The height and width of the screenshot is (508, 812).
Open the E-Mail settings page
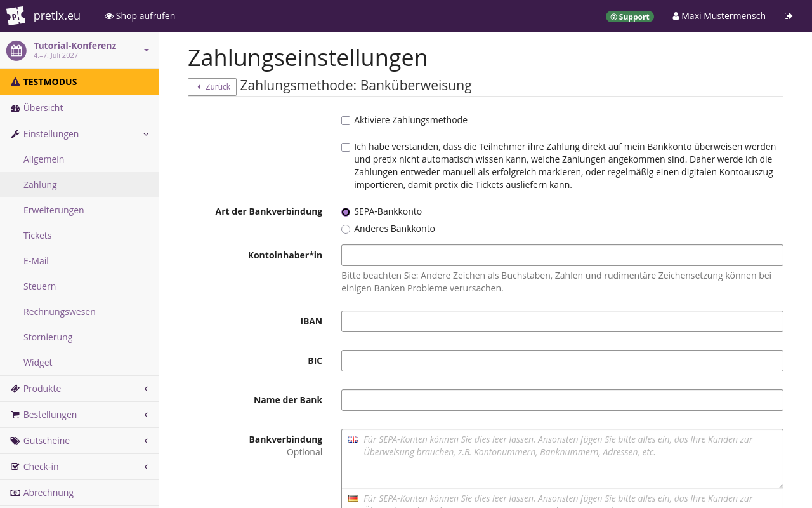[x=79, y=261]
